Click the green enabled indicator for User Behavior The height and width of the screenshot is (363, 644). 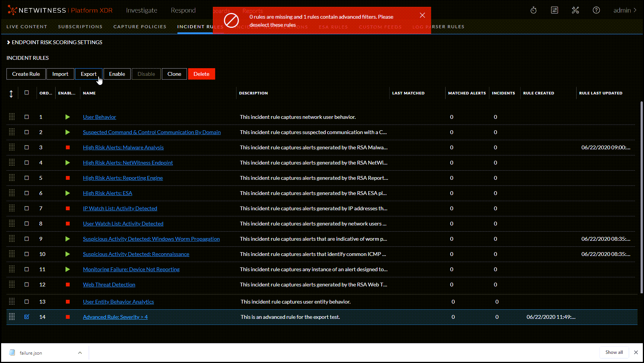pyautogui.click(x=67, y=117)
